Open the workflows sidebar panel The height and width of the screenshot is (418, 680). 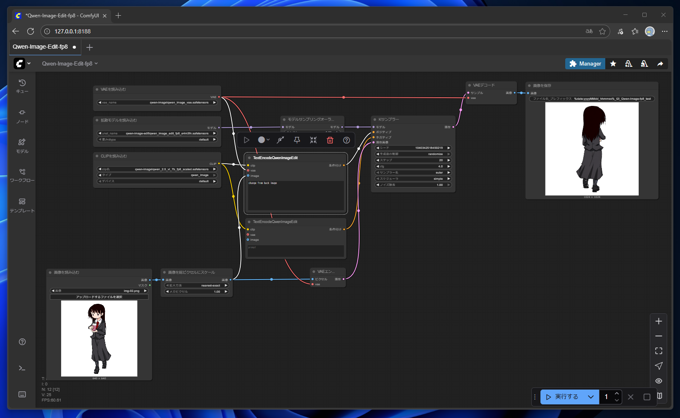click(x=22, y=175)
